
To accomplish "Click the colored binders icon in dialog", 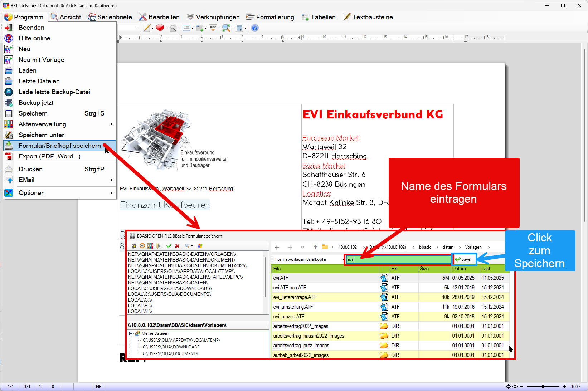I will pos(150,246).
